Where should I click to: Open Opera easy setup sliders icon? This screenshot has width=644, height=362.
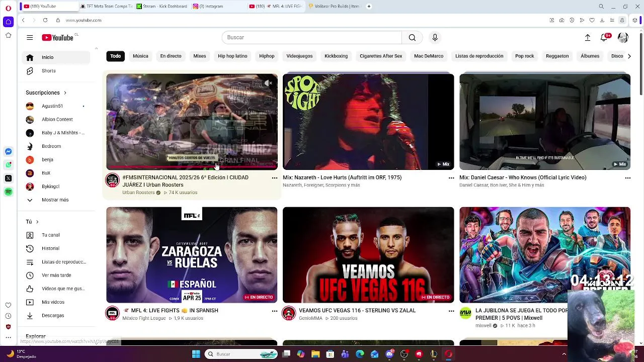click(x=612, y=20)
